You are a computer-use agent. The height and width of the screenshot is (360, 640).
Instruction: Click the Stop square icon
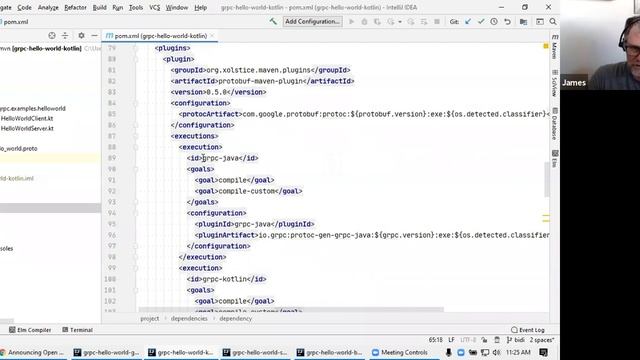pyautogui.click(x=437, y=22)
